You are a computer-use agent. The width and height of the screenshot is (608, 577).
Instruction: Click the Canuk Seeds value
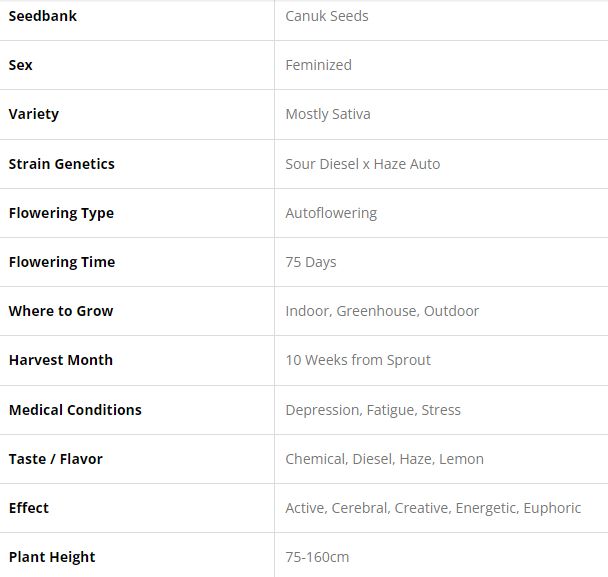click(327, 16)
